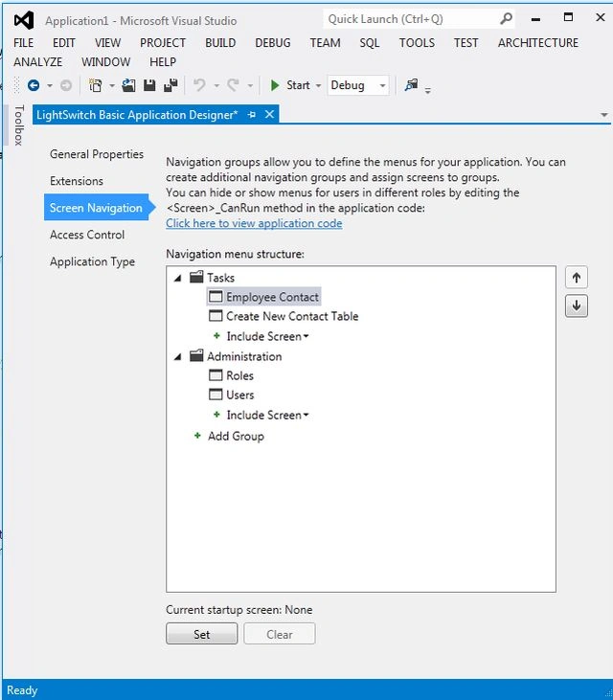
Task: Click the Administration folder icon
Action: point(196,355)
